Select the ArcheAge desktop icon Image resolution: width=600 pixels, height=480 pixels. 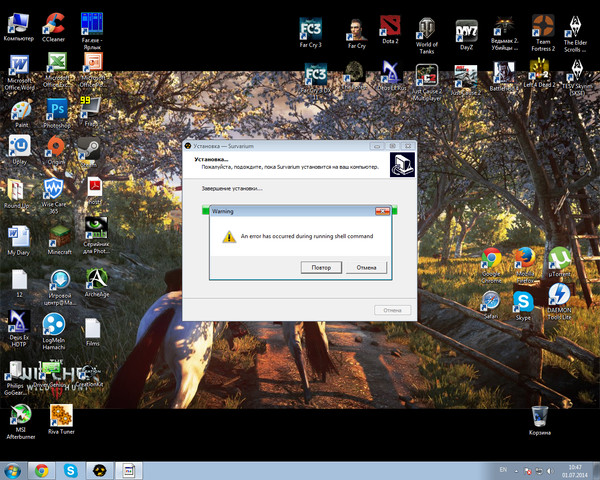(97, 282)
